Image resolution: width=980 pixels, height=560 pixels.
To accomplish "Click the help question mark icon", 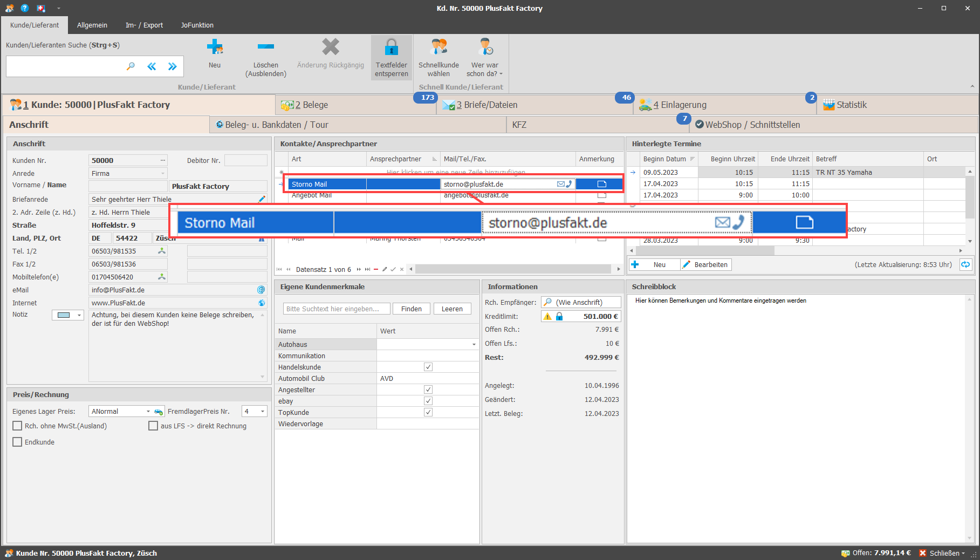I will (25, 8).
